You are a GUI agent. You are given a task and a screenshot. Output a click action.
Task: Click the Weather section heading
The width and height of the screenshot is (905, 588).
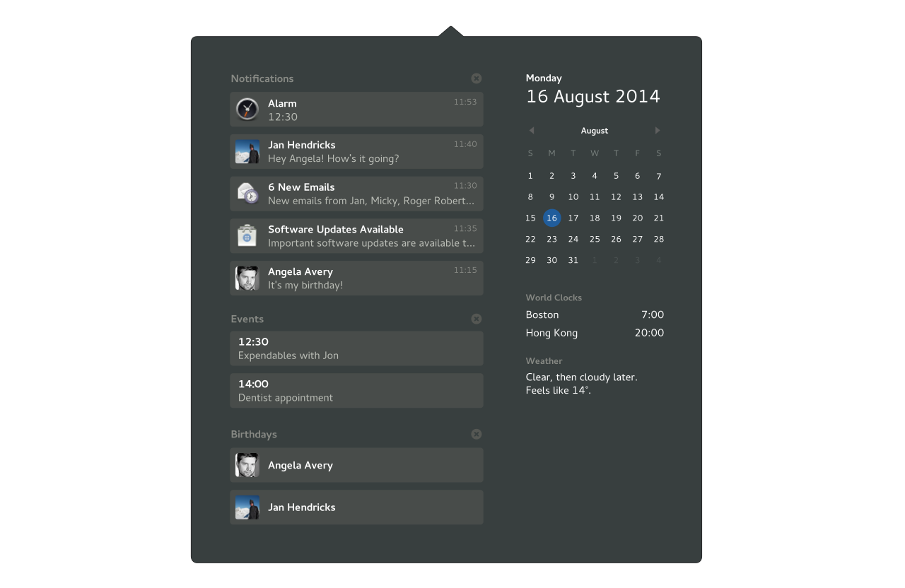click(x=544, y=361)
